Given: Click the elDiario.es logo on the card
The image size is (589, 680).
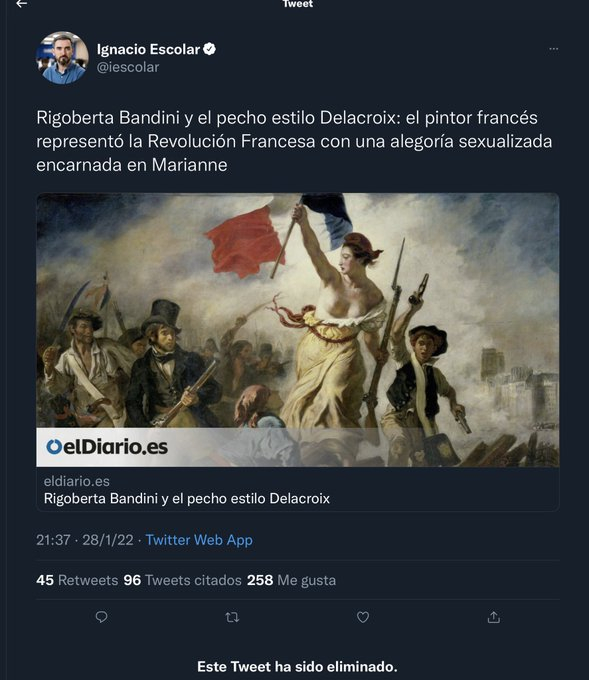Looking at the screenshot, I should point(107,447).
